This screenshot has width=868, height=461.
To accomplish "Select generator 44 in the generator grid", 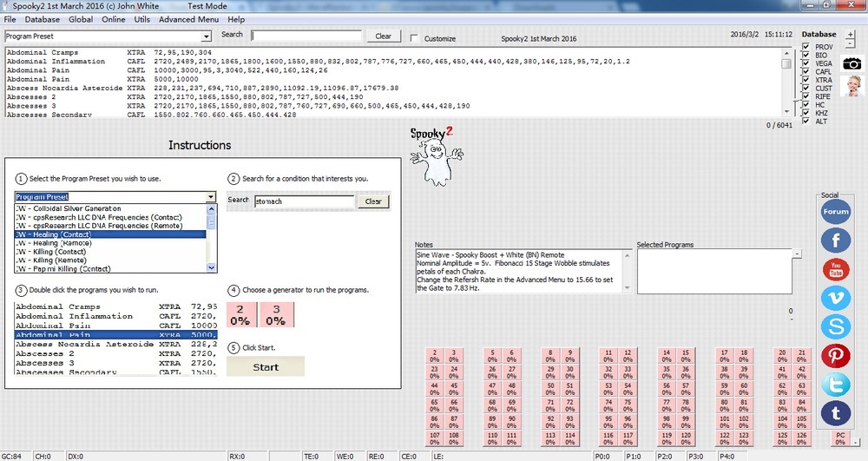I will (435, 389).
